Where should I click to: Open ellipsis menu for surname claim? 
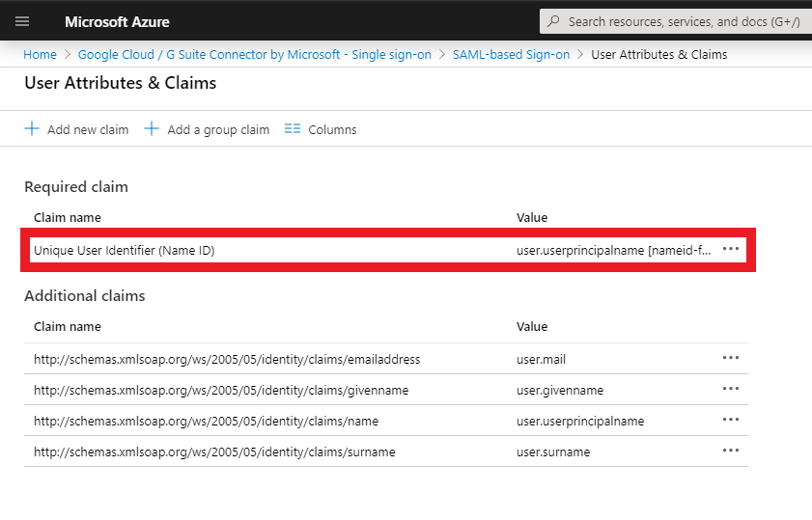731,452
